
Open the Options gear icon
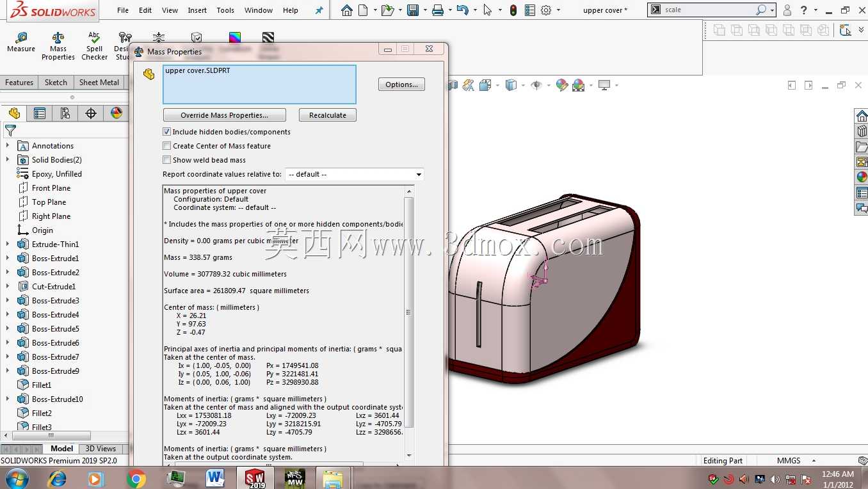point(546,10)
